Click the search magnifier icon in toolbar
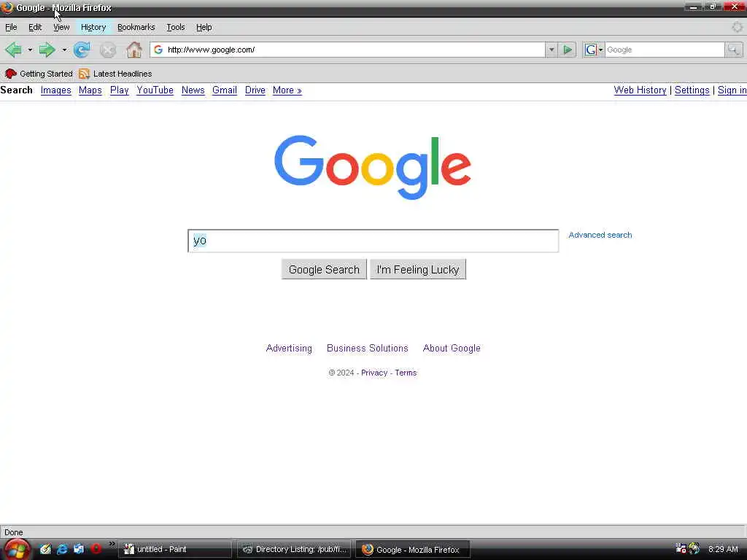This screenshot has width=747, height=560. click(x=733, y=50)
